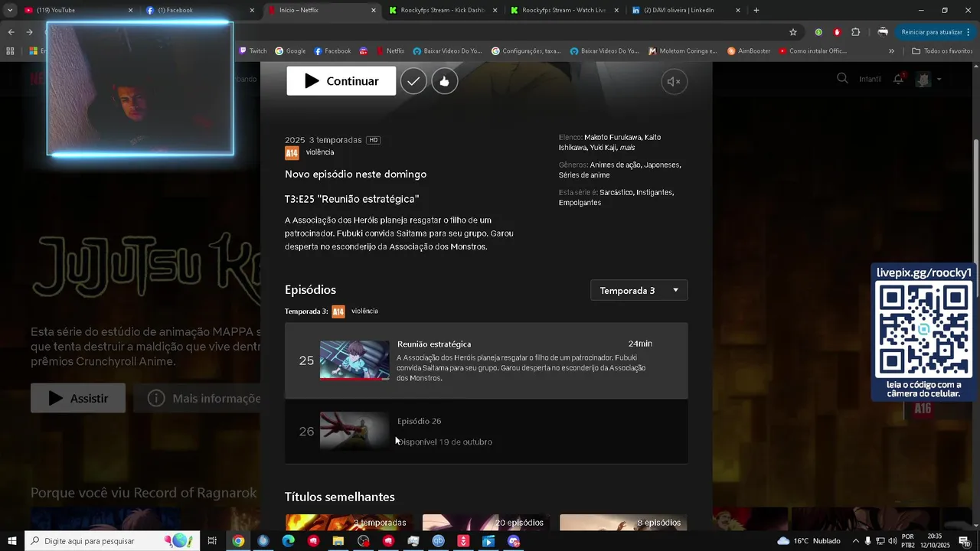The image size is (980, 551).
Task: Open the volume tray icon
Action: click(892, 541)
